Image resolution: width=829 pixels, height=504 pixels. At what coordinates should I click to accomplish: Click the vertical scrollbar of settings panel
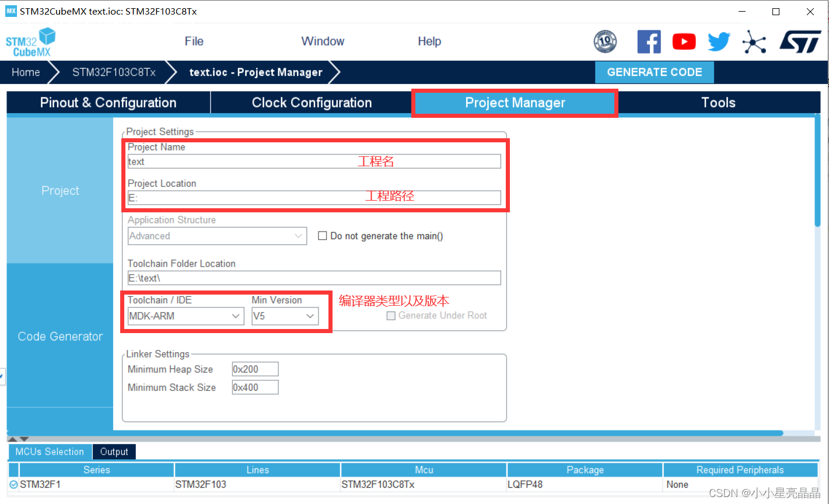(x=817, y=171)
